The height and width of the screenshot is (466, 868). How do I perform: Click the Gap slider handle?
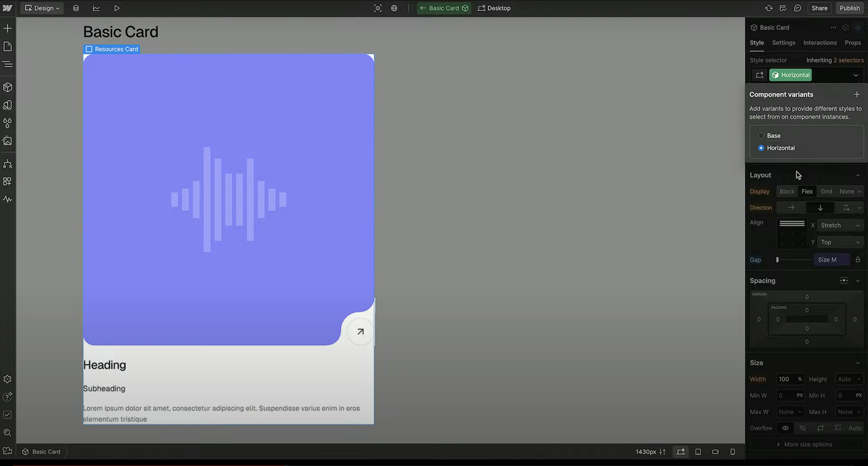click(x=777, y=260)
